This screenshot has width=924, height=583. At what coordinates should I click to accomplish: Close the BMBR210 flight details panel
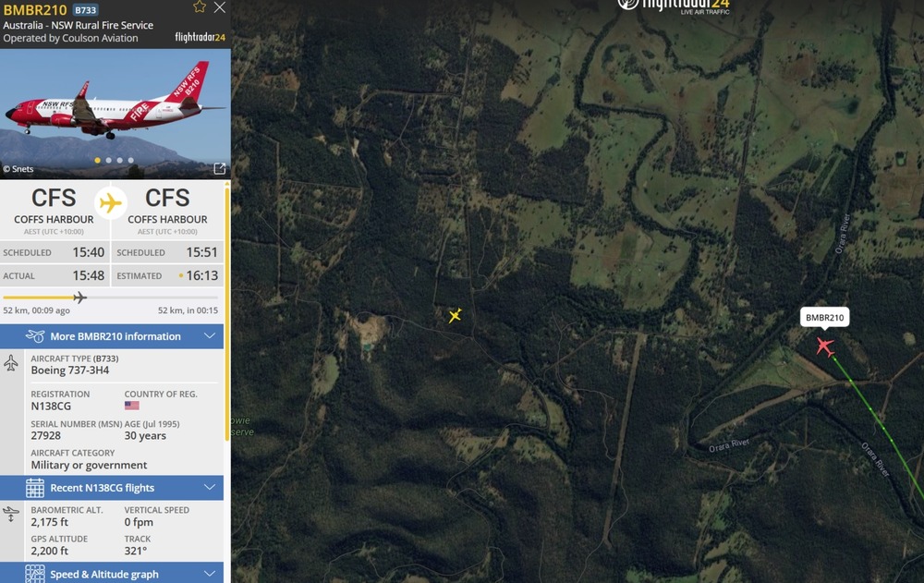pyautogui.click(x=219, y=7)
